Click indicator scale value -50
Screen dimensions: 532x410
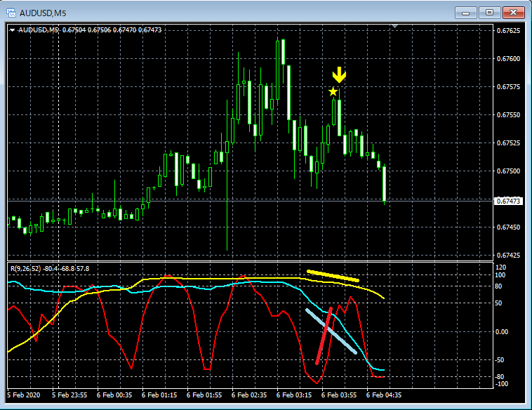500,360
